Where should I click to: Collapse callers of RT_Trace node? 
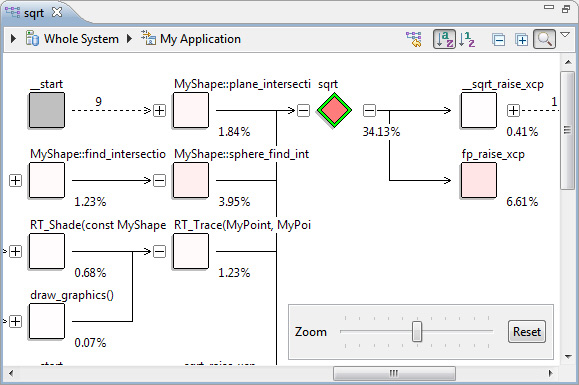(x=159, y=251)
